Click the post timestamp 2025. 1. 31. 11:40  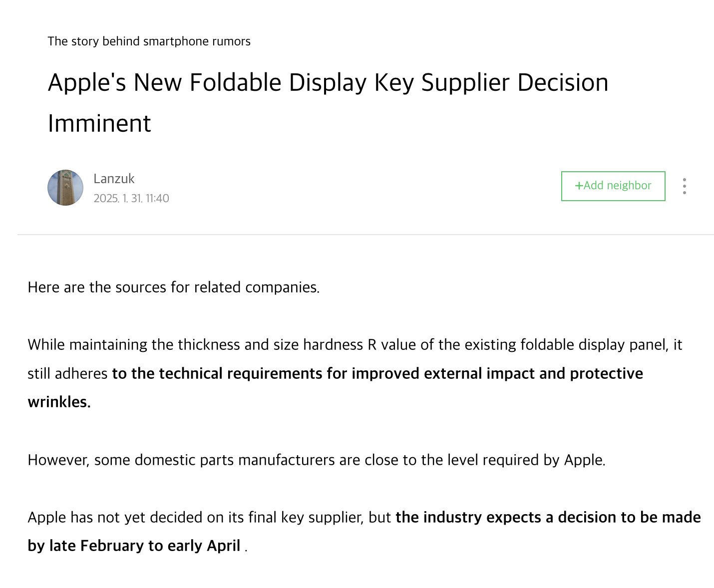131,198
